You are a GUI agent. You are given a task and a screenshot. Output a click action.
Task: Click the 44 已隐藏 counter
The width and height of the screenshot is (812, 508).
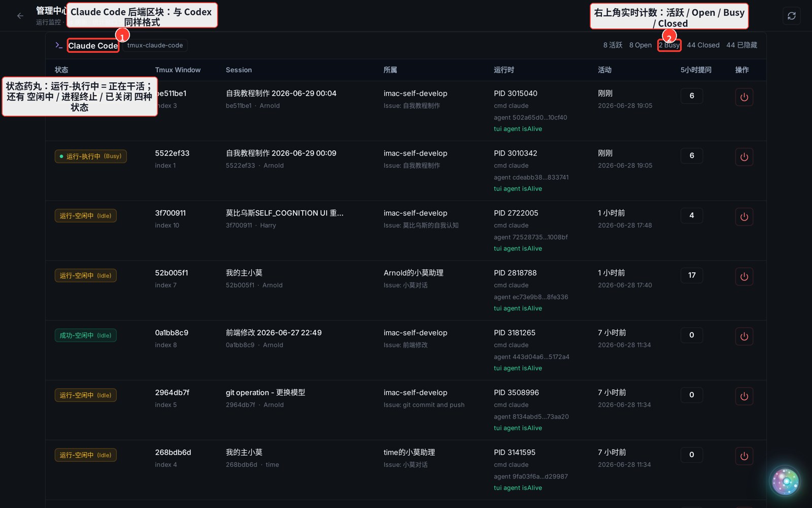tap(741, 45)
